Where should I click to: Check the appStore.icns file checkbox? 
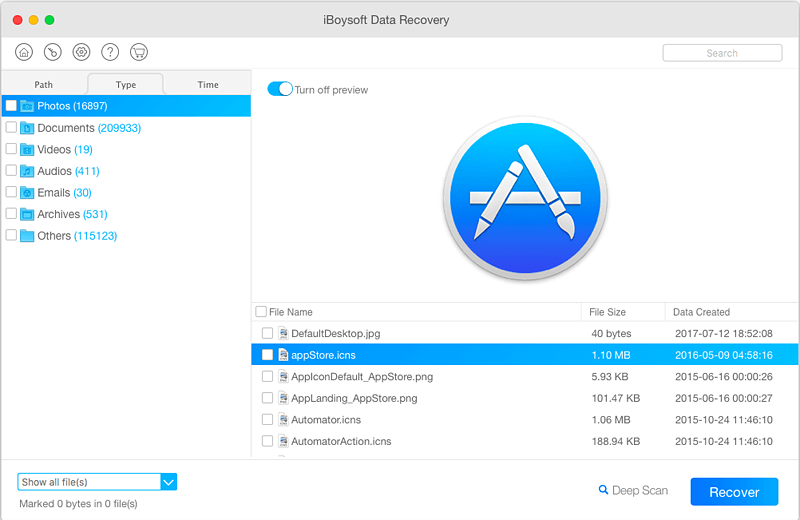point(267,355)
